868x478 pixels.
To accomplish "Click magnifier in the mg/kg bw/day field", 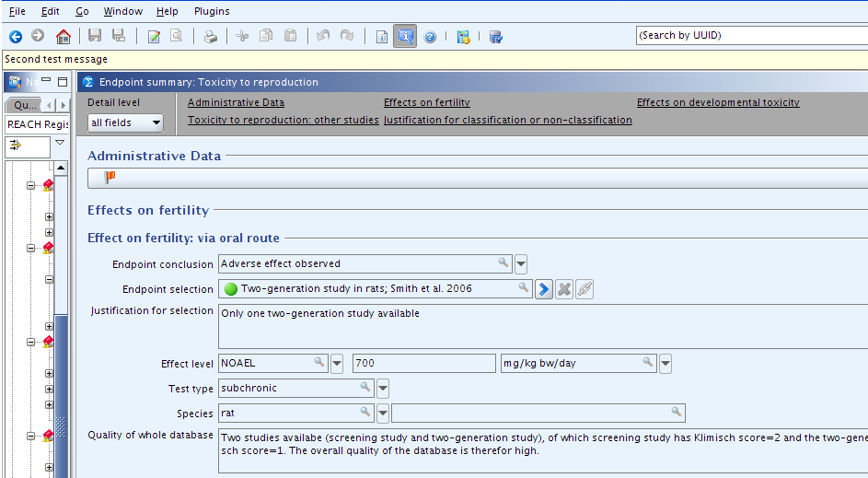I will tap(647, 362).
